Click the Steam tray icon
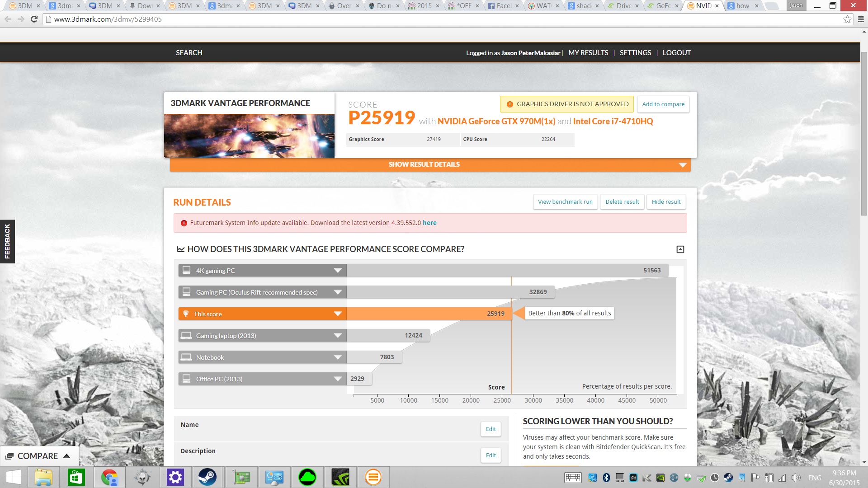This screenshot has height=488, width=868. coord(728,478)
